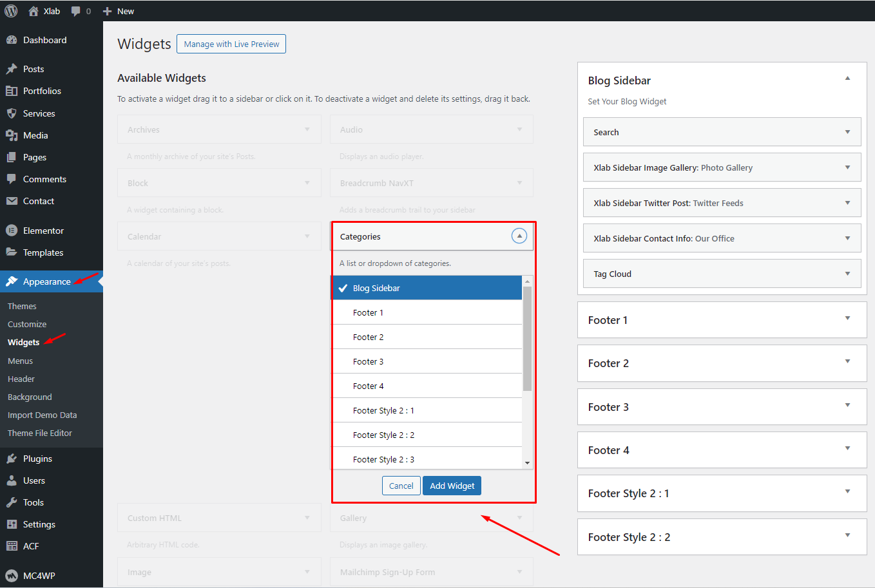Click the WordPress logo icon

[11, 11]
